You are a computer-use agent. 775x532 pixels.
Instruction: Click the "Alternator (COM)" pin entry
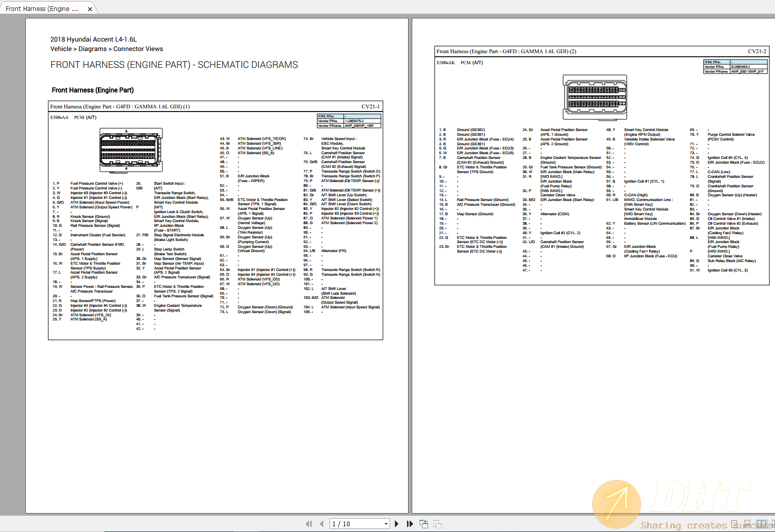pyautogui.click(x=554, y=214)
